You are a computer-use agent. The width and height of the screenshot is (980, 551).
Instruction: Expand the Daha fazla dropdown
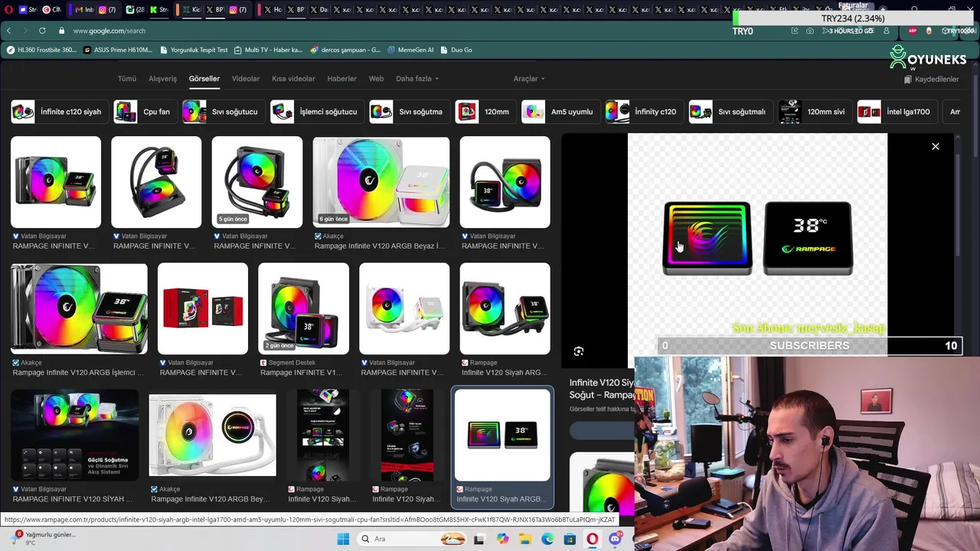(x=417, y=79)
